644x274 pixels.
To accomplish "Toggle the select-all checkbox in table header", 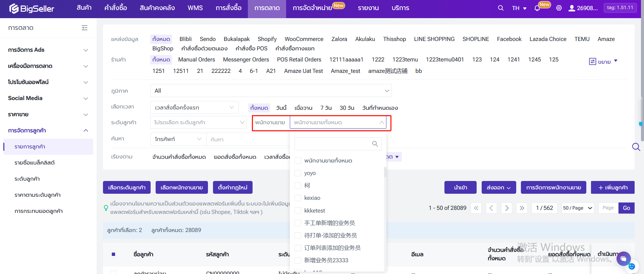I will [113, 254].
